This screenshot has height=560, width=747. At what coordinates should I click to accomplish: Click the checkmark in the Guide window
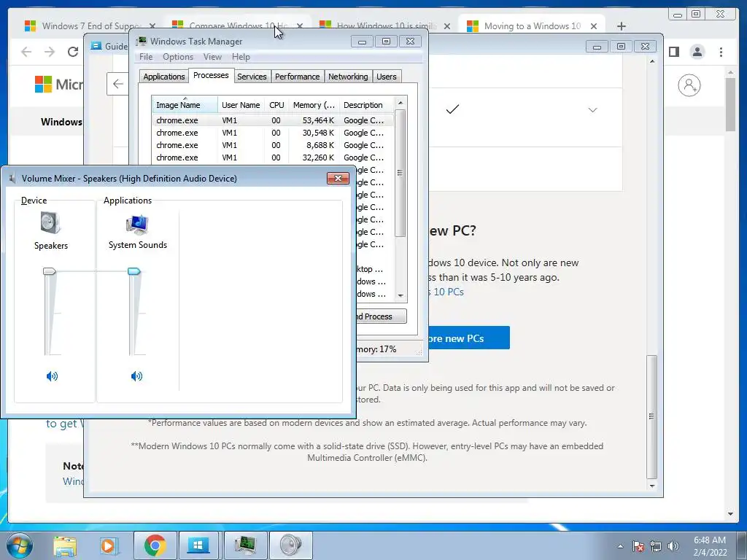[x=452, y=109]
